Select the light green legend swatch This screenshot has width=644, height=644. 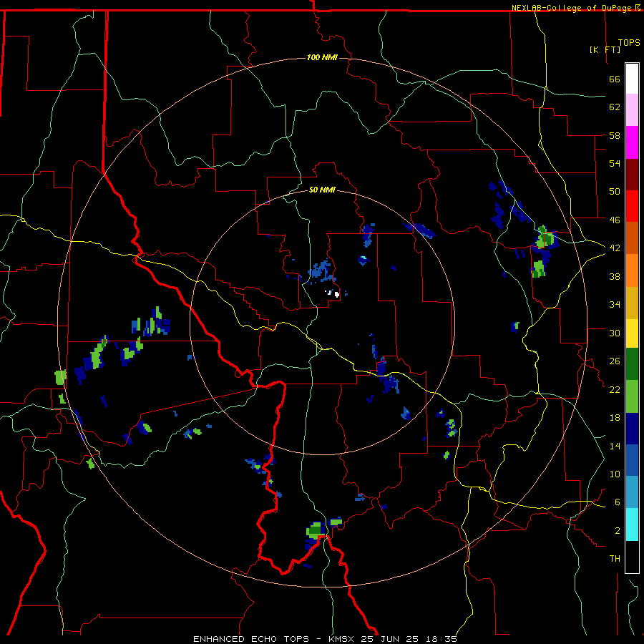pyautogui.click(x=632, y=396)
